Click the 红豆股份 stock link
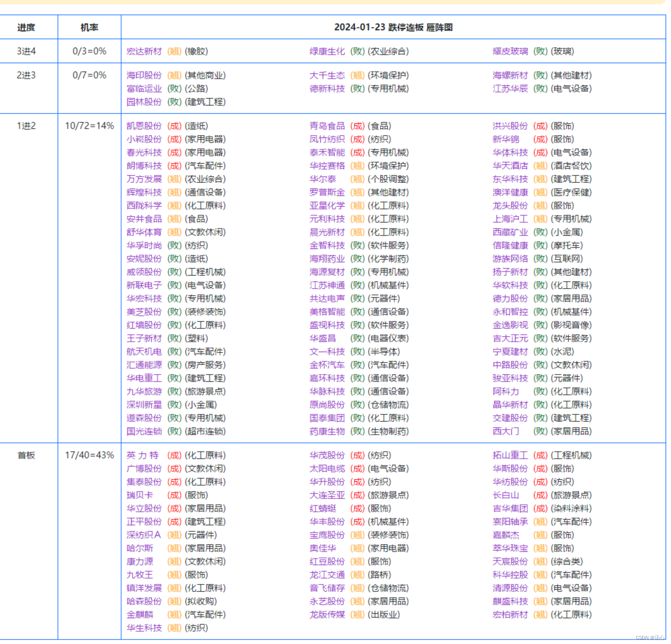Image resolution: width=671 pixels, height=644 pixels. point(327,561)
